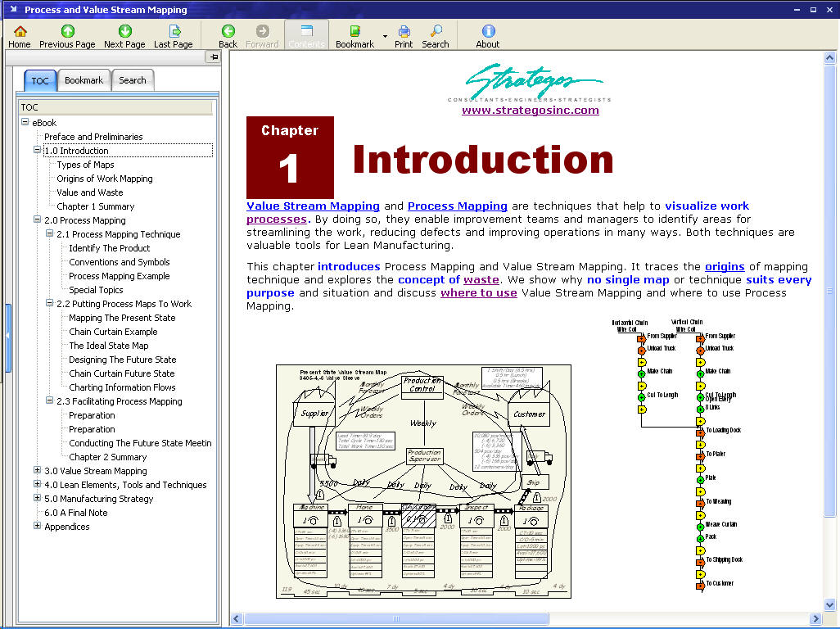Open Origins of Work Mapping topic

(105, 179)
